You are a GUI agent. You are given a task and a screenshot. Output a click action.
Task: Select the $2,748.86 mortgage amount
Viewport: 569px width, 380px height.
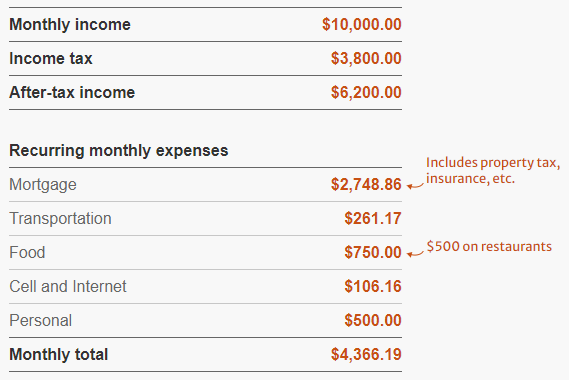(366, 184)
